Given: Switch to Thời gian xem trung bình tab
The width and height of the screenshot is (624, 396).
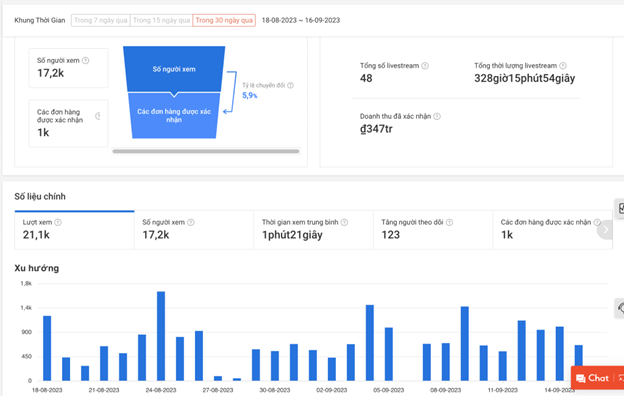Looking at the screenshot, I should (313, 230).
